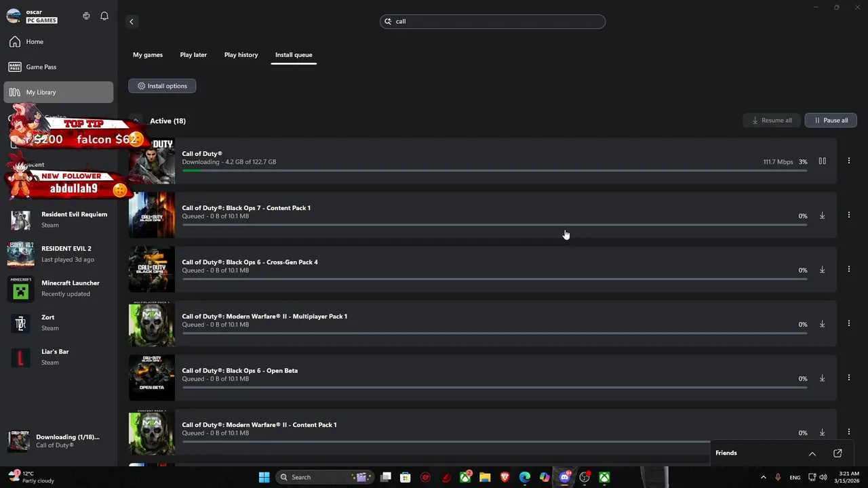This screenshot has width=868, height=488.
Task: Open File Explorer from the taskbar
Action: (x=485, y=477)
